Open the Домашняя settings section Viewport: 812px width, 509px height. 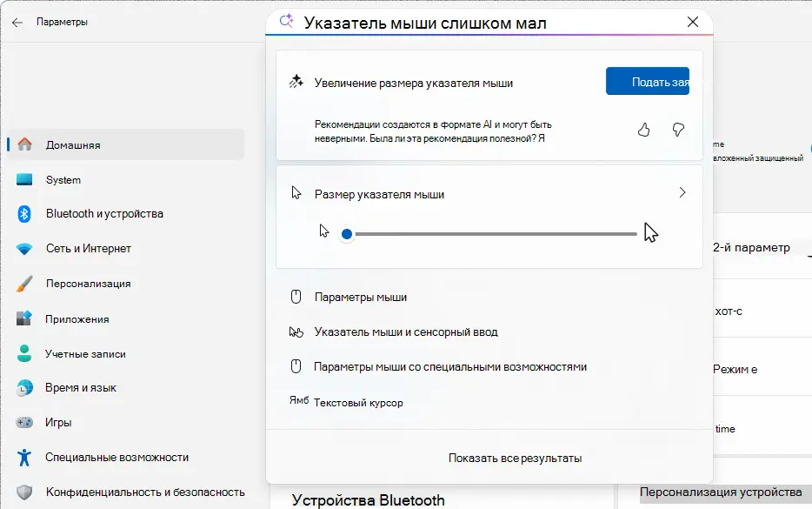point(73,145)
